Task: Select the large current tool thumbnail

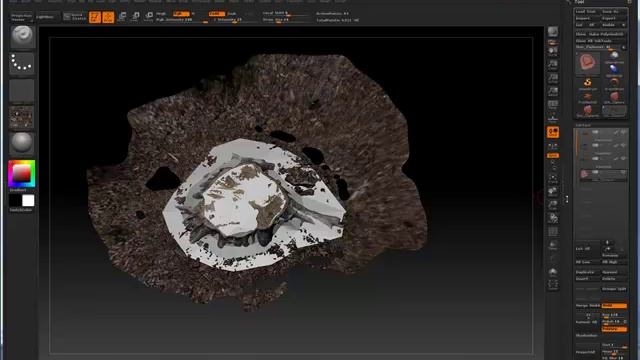Action: [588, 63]
